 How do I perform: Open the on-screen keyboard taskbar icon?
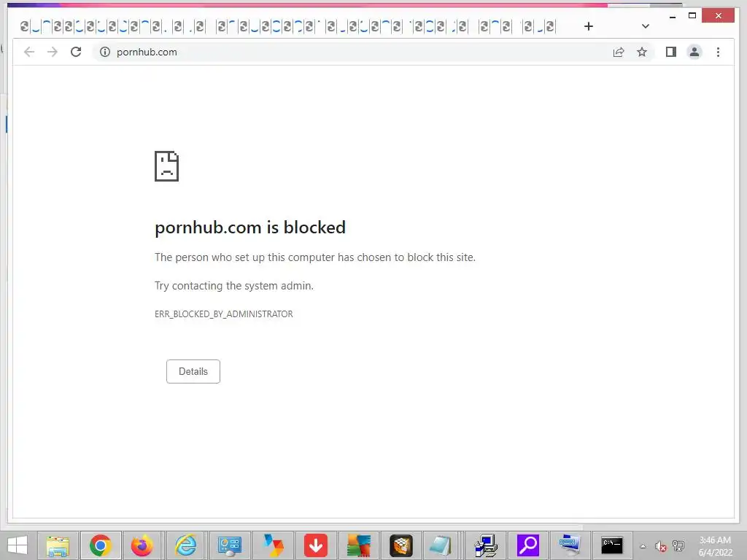570,545
